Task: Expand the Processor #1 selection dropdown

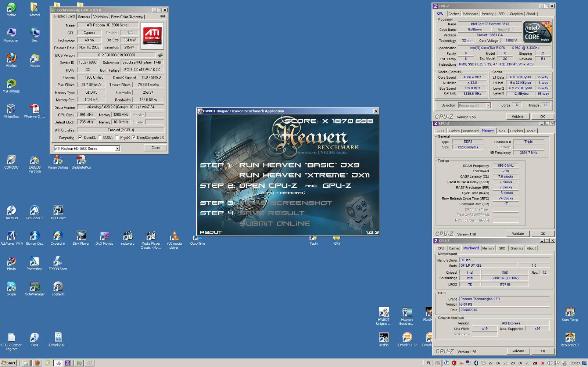Action: pos(488,105)
